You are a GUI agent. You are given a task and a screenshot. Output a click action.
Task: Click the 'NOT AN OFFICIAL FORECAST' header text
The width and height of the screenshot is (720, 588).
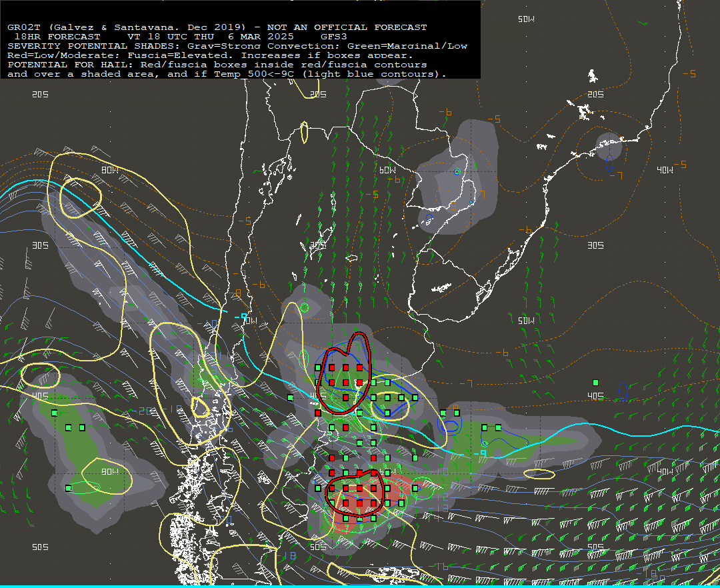click(347, 27)
